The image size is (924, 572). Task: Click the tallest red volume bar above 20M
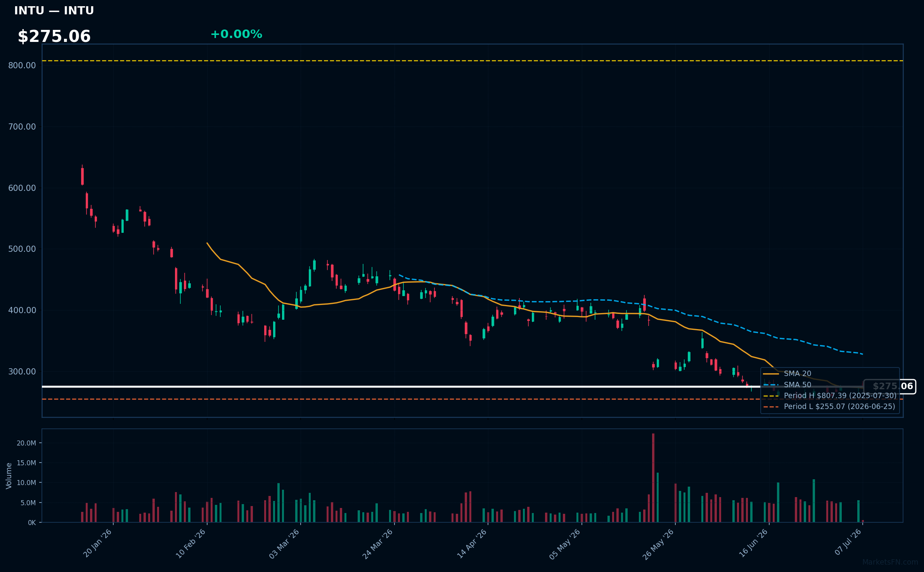pyautogui.click(x=653, y=478)
